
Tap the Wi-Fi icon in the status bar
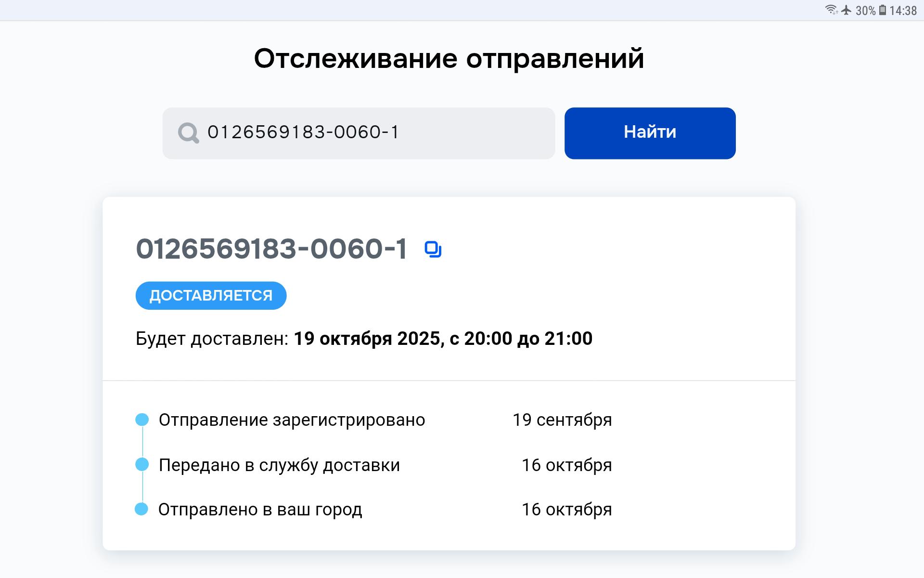pyautogui.click(x=831, y=10)
